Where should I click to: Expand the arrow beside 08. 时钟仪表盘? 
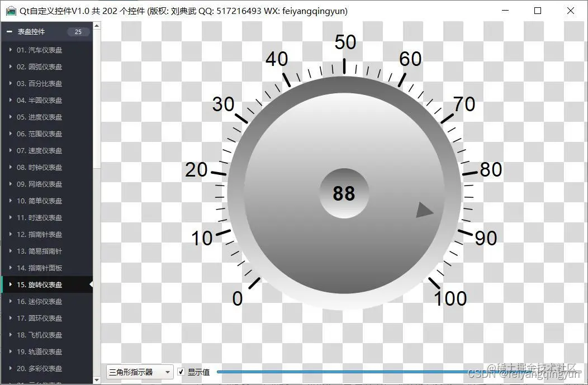tap(11, 167)
